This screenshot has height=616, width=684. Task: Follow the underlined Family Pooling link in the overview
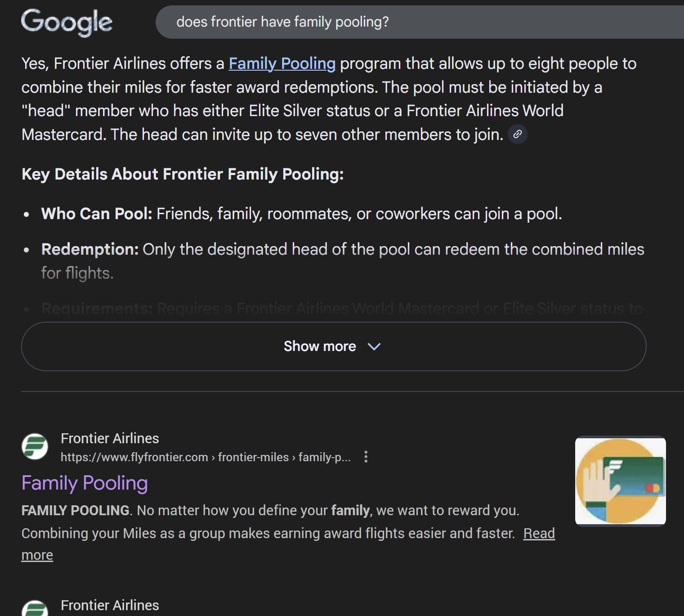(x=282, y=63)
